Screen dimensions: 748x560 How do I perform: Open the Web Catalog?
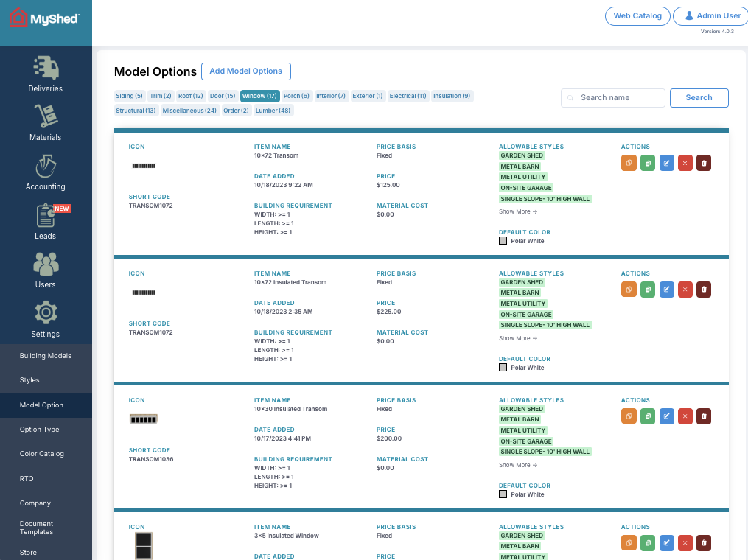(x=637, y=15)
